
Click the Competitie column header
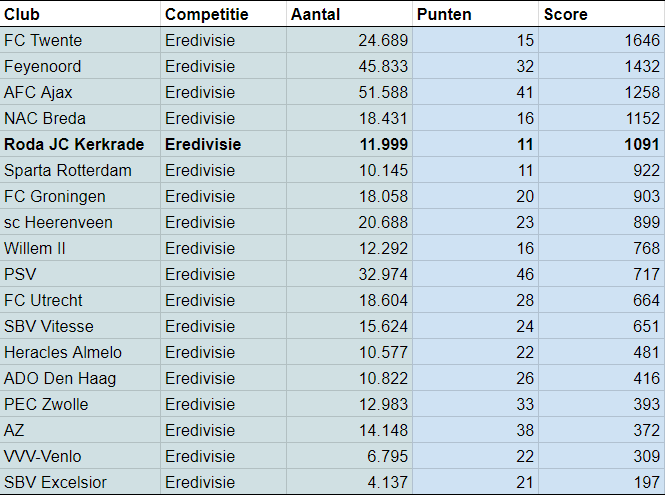222,14
